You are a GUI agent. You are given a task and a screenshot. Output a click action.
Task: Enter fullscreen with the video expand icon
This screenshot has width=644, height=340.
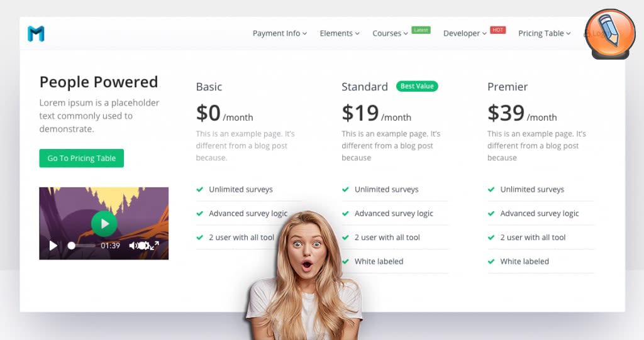155,246
